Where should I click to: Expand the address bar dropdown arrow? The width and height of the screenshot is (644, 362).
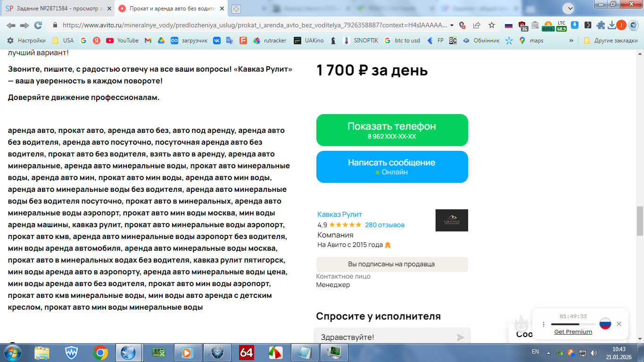point(452,25)
